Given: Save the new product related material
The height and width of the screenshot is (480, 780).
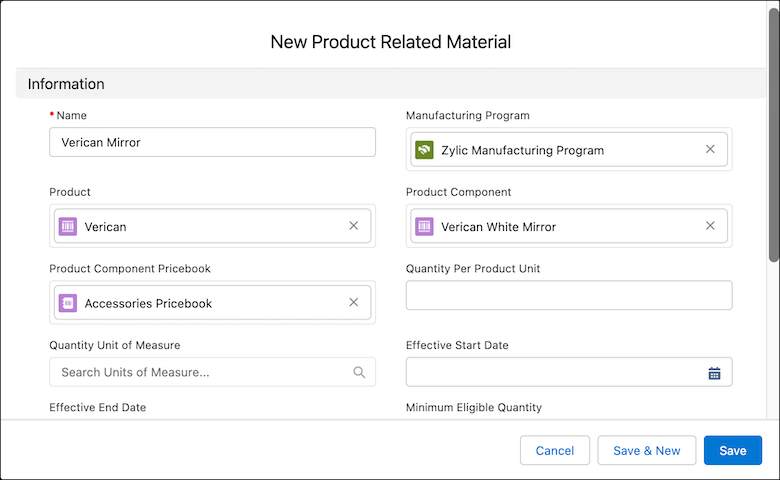Looking at the screenshot, I should [733, 451].
